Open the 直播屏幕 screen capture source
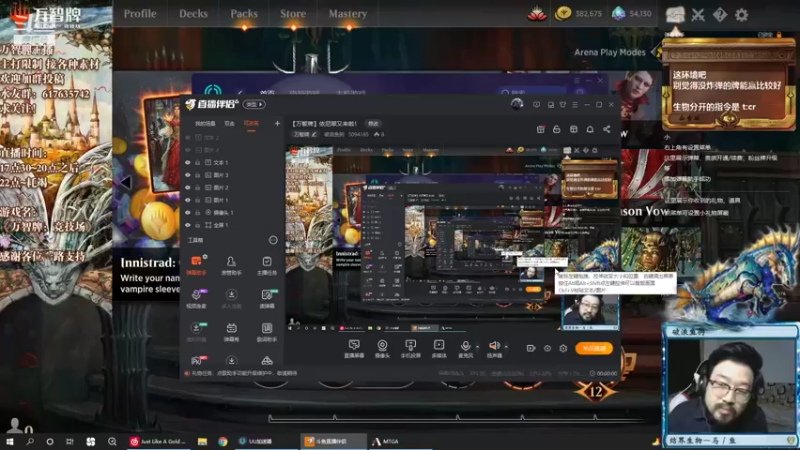The width and height of the screenshot is (800, 450). click(x=354, y=348)
